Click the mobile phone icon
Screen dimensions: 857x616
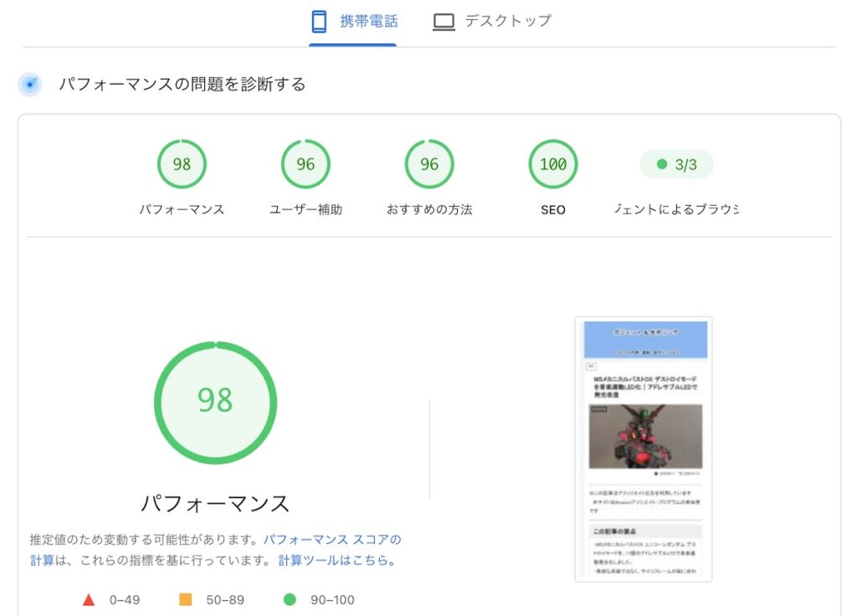click(x=319, y=22)
